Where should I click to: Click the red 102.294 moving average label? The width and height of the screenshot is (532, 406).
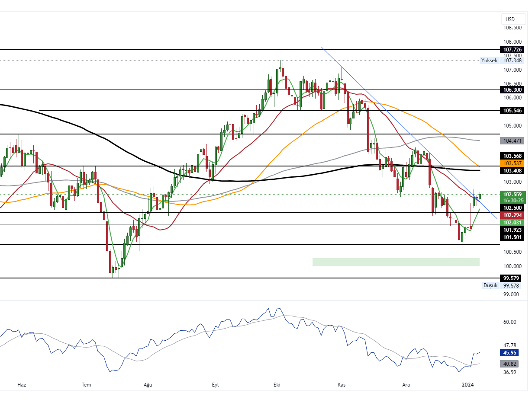(512, 215)
